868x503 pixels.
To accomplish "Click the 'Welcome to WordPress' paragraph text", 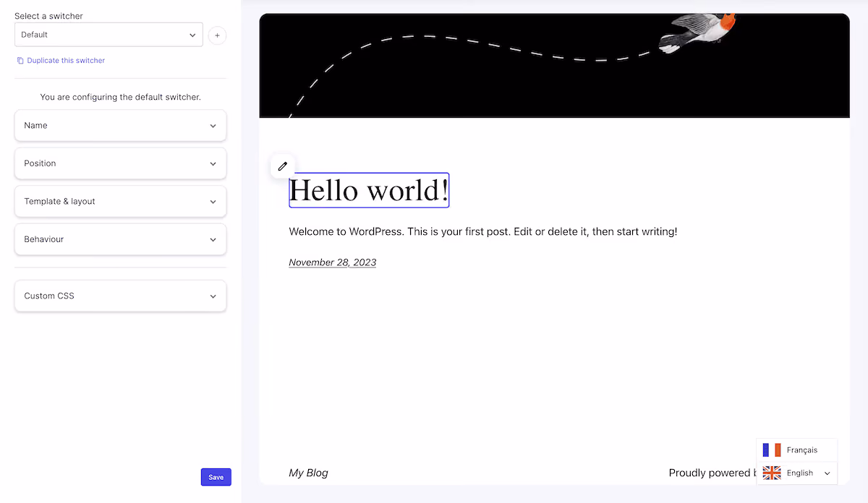I will tap(483, 232).
